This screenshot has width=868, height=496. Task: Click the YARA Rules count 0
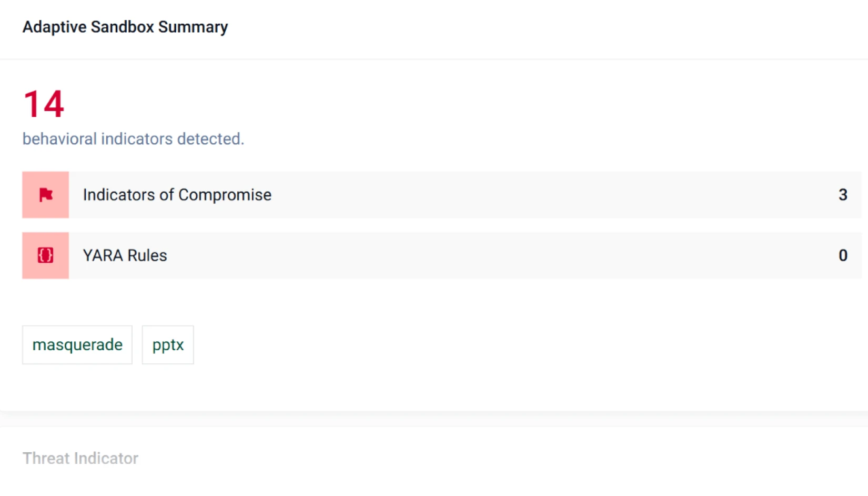(843, 255)
